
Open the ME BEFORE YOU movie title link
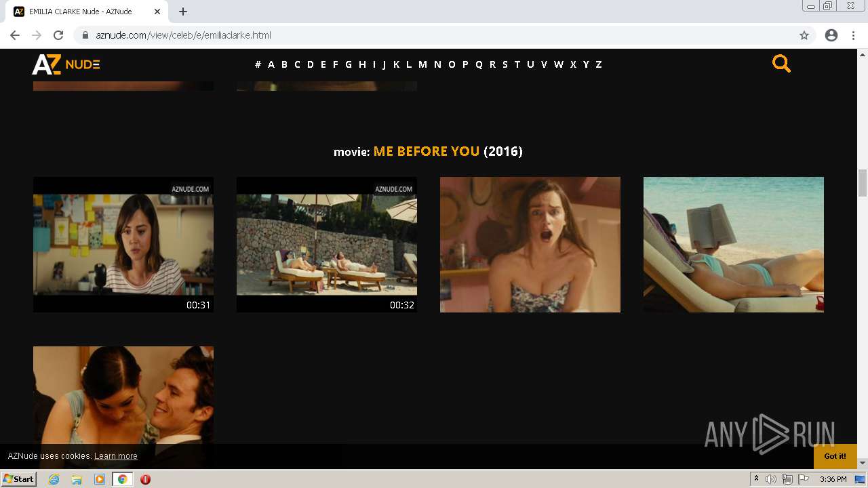tap(427, 151)
